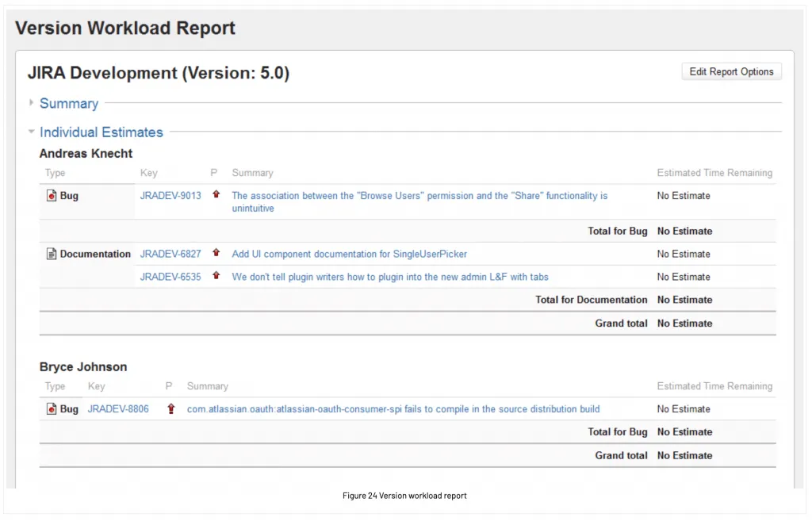The image size is (812, 521).
Task: Click the Edit Report Options button
Action: click(x=731, y=71)
